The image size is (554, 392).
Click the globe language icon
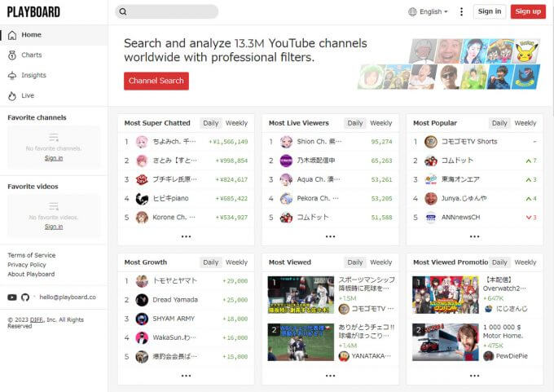[412, 11]
